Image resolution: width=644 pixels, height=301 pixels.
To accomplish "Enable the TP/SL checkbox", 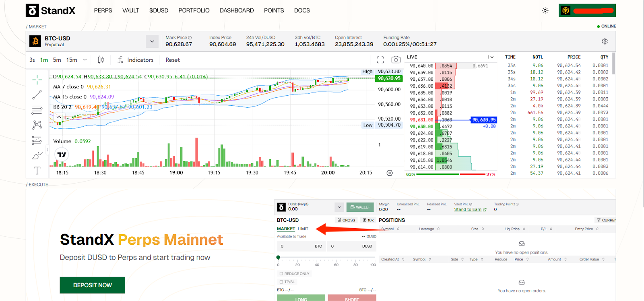I will 281,282.
